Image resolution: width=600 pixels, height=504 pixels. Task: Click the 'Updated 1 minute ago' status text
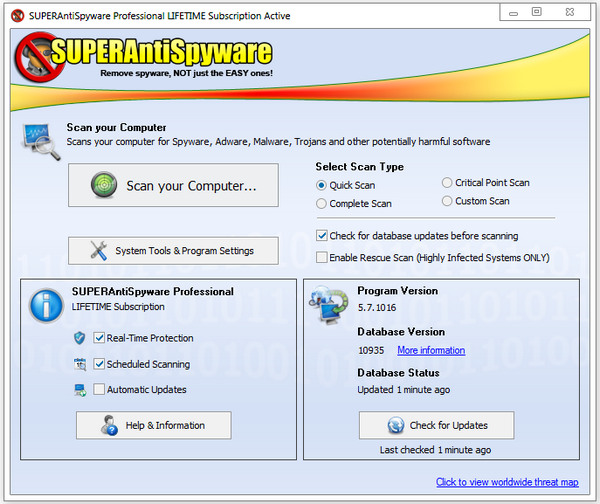pos(404,390)
